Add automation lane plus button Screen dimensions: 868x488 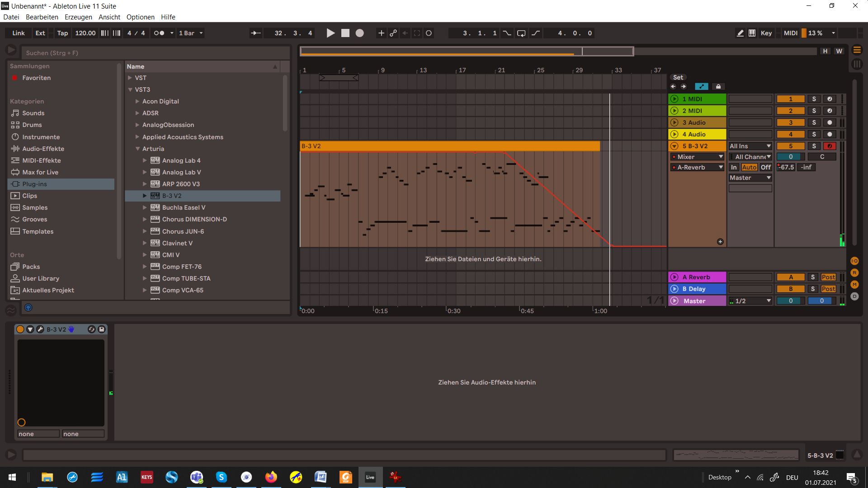click(x=720, y=242)
